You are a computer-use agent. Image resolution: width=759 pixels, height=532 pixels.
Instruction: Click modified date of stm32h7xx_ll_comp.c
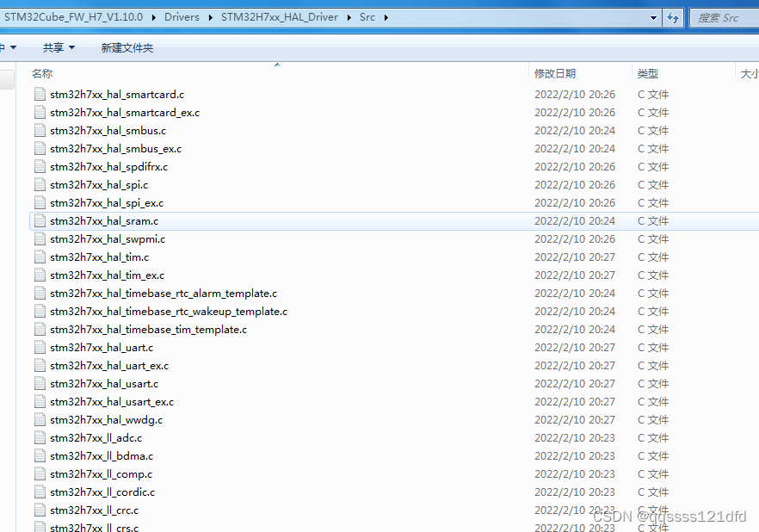click(x=575, y=474)
